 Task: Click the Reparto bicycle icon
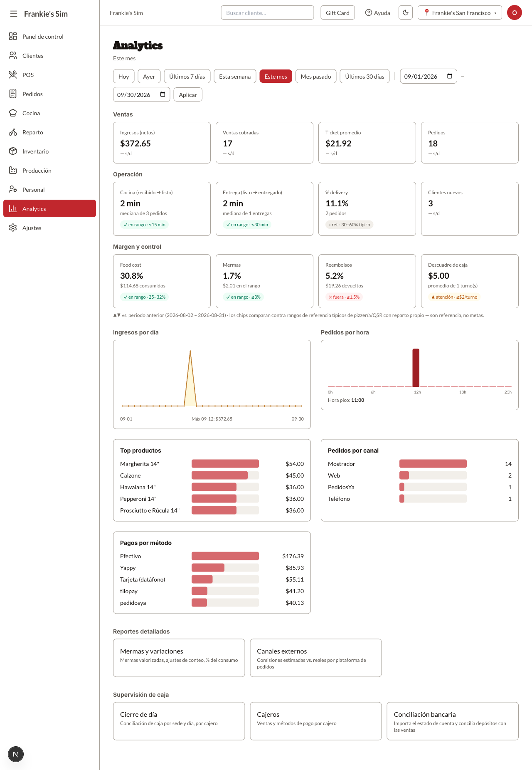[x=13, y=132]
